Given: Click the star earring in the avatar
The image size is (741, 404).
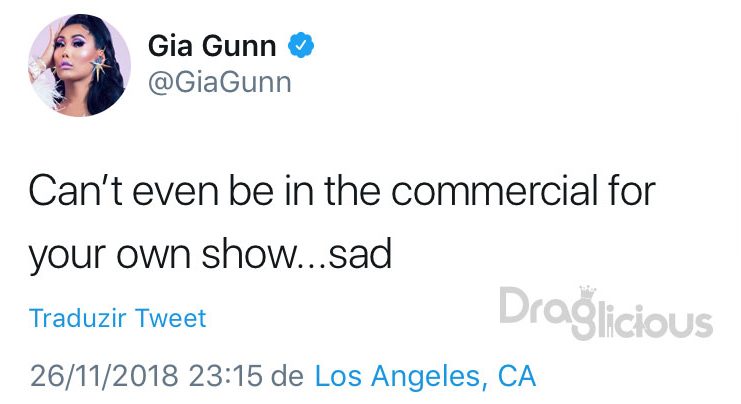Looking at the screenshot, I should [x=100, y=67].
